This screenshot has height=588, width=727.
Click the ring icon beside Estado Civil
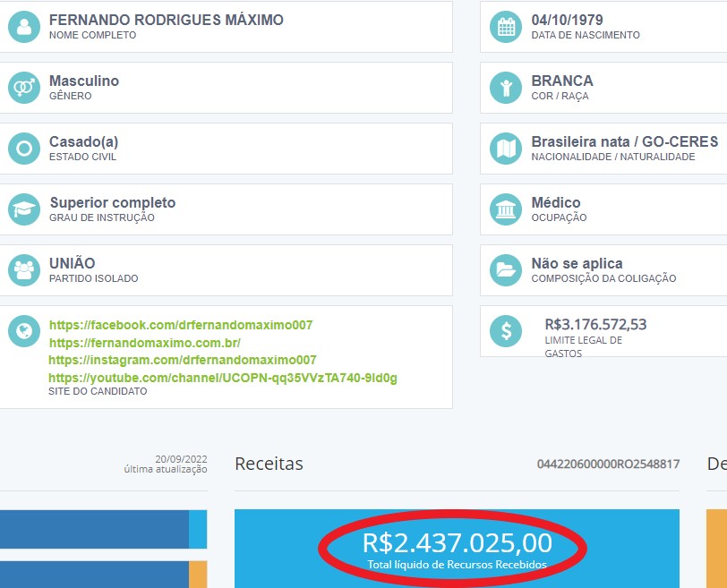tap(24, 149)
